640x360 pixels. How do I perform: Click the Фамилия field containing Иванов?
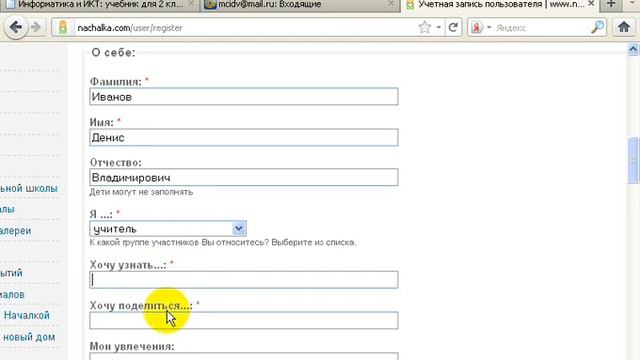tap(244, 97)
